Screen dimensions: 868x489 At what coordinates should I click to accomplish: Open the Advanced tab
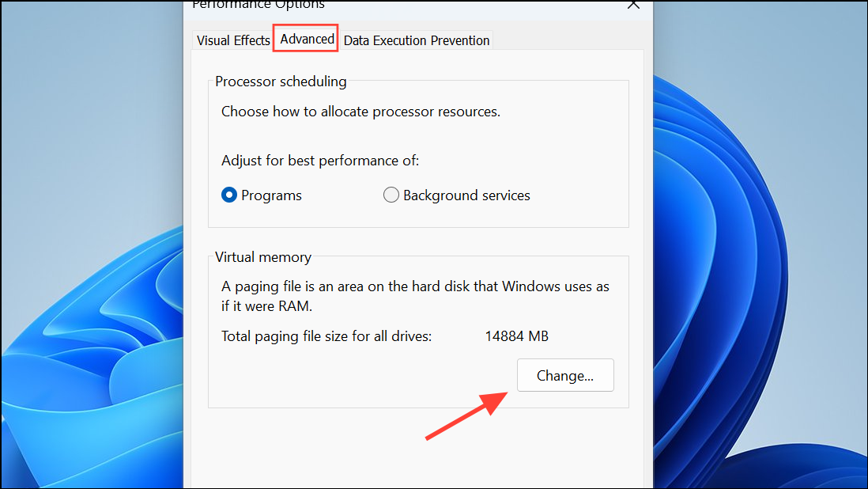[x=305, y=38]
